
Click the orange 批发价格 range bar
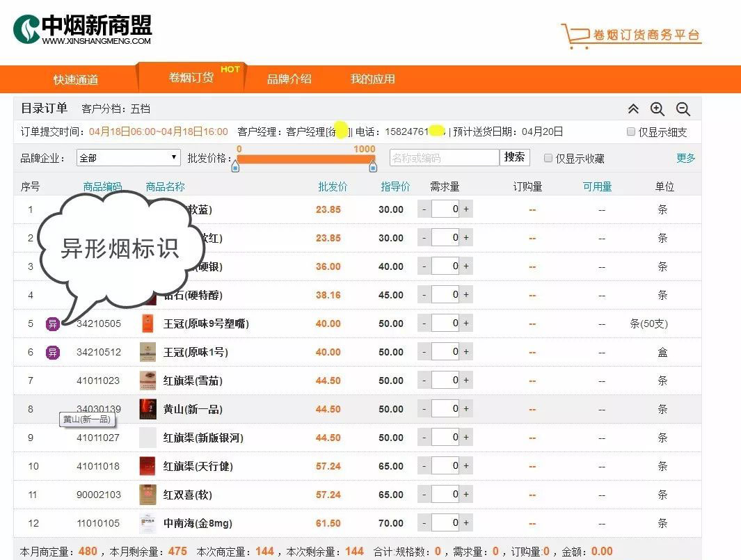tap(305, 159)
